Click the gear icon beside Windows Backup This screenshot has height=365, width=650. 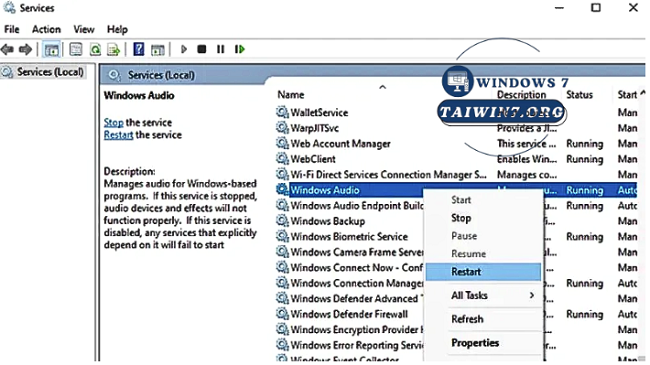pos(282,221)
